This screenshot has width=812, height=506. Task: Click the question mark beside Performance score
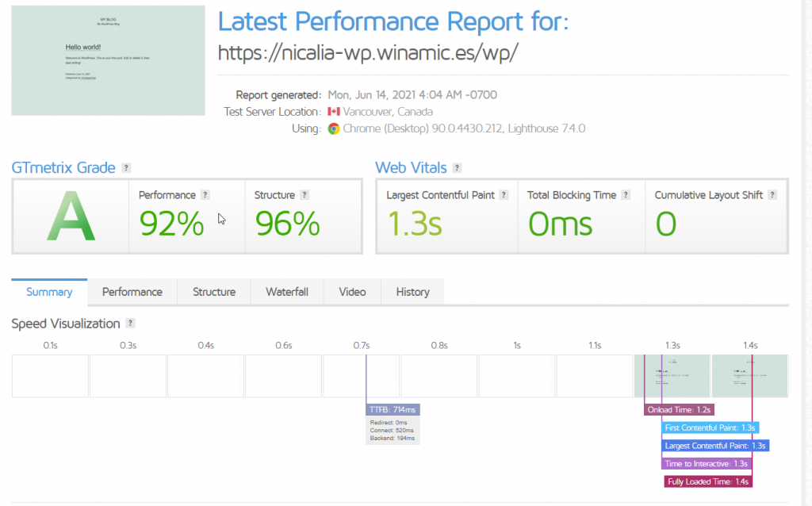pyautogui.click(x=205, y=195)
